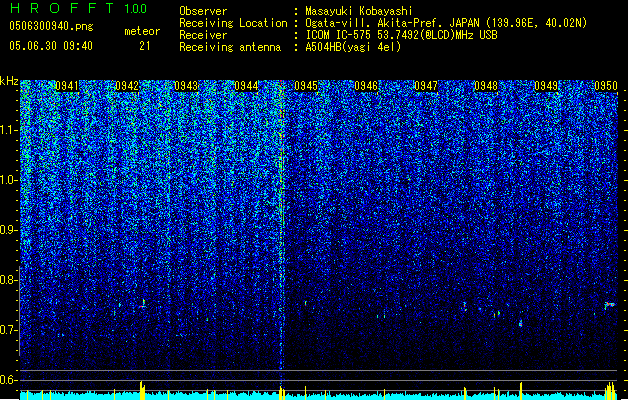The width and height of the screenshot is (629, 400).
Task: Click the 0946 time marker
Action: coord(366,86)
